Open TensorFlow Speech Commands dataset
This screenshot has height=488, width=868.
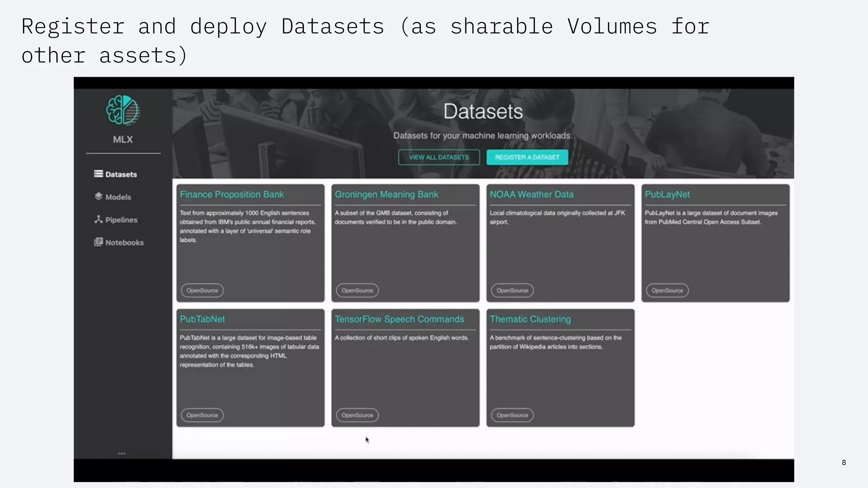click(399, 319)
